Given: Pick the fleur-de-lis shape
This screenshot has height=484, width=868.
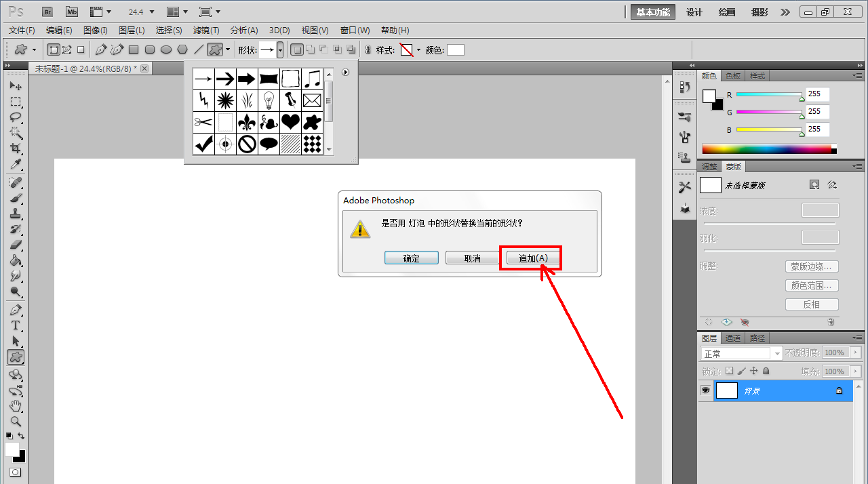Looking at the screenshot, I should click(x=247, y=122).
